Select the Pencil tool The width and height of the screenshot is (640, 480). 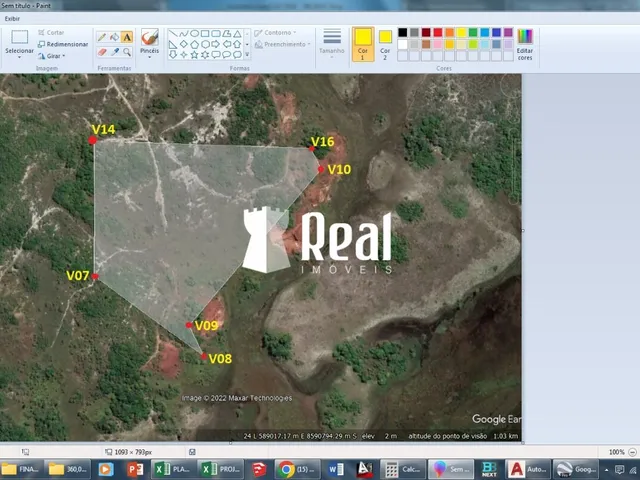click(x=102, y=37)
